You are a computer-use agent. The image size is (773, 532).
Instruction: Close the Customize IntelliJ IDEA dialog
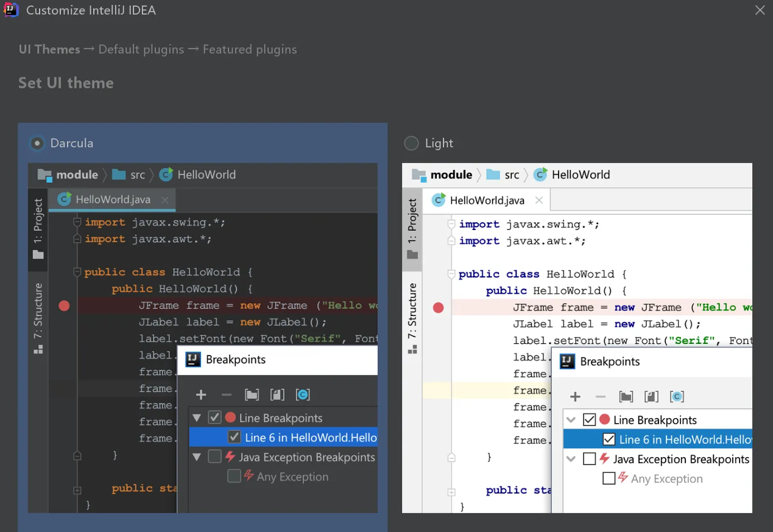coord(760,10)
